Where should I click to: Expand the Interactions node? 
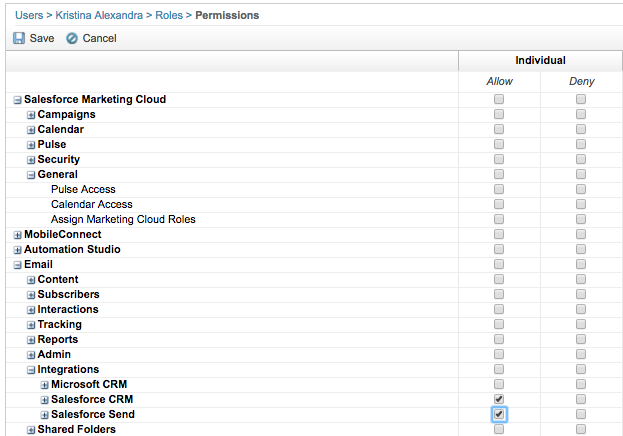31,310
